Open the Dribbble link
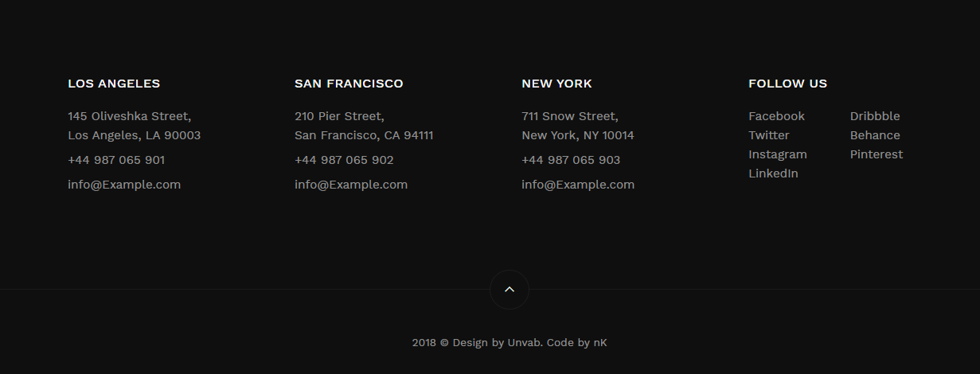 875,116
